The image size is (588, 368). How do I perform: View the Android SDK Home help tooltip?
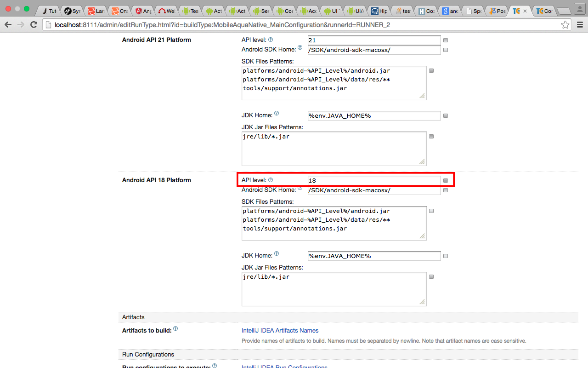coord(300,46)
